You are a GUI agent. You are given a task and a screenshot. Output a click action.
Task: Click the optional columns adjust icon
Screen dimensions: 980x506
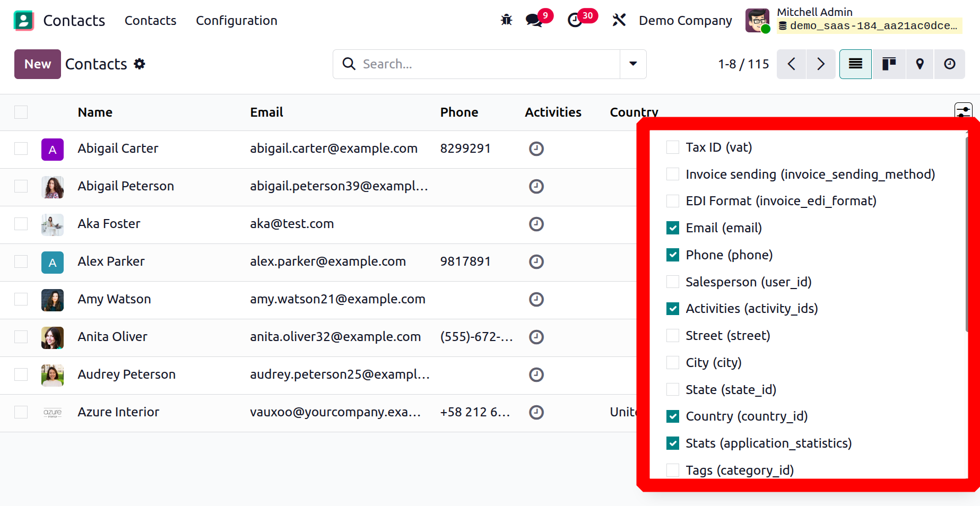point(963,111)
